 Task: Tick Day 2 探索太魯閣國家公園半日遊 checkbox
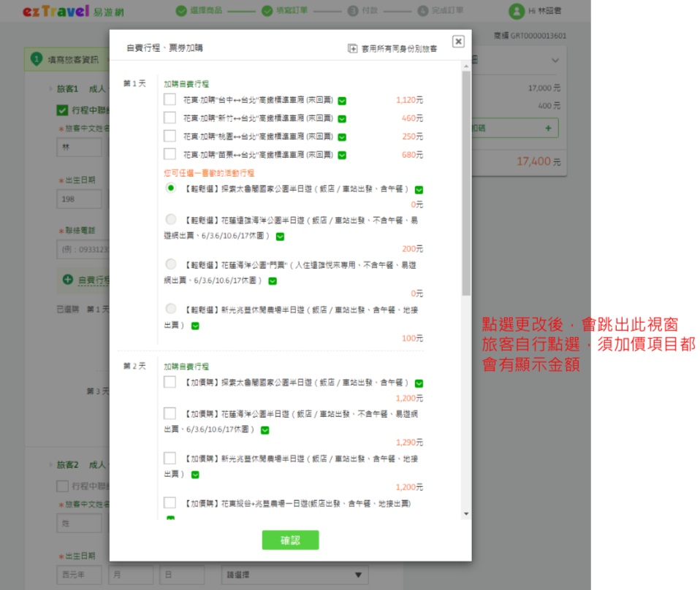coord(170,382)
